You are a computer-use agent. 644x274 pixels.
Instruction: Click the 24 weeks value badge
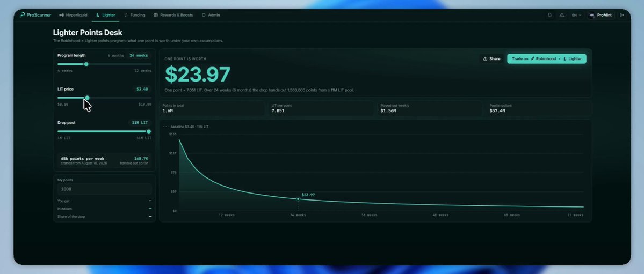tap(139, 55)
